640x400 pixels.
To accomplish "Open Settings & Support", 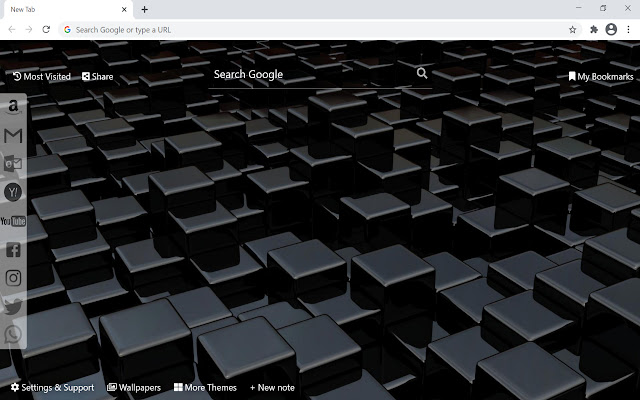I will coord(52,387).
